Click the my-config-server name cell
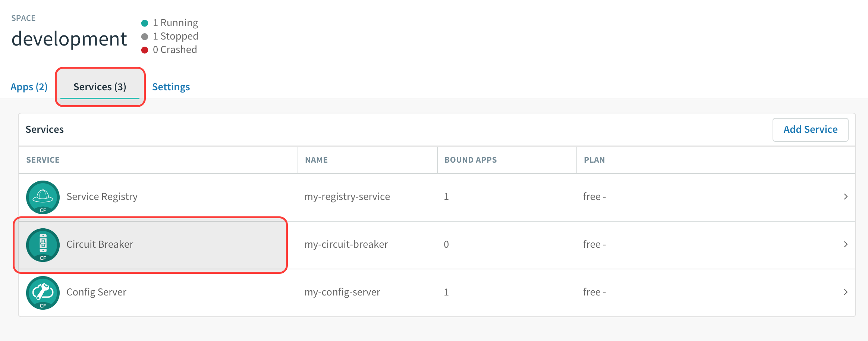 click(x=342, y=292)
